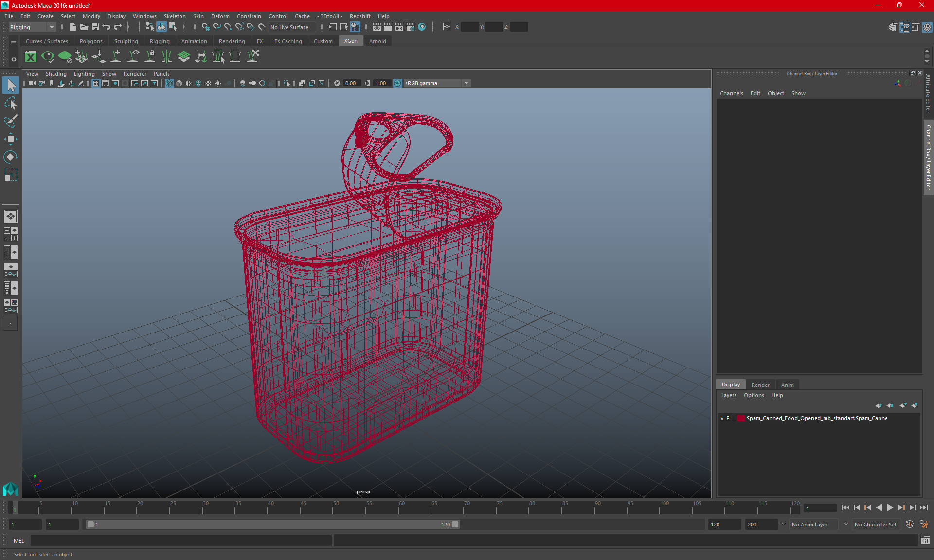The height and width of the screenshot is (560, 934).
Task: Open the shelf tab menu icon
Action: 14,42
